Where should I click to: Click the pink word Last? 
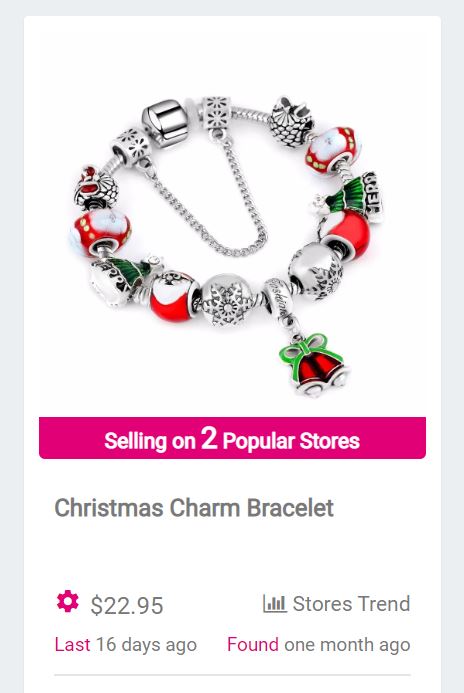72,644
